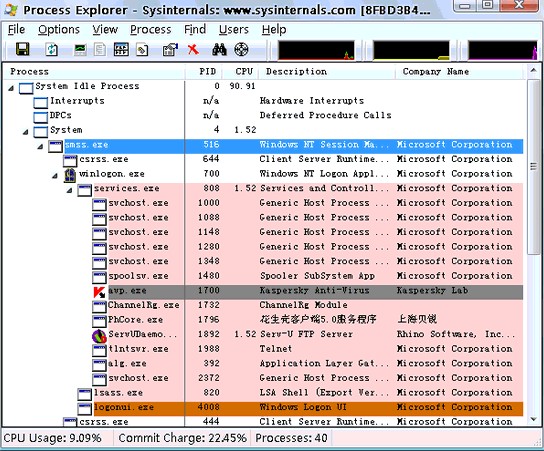
Task: Select the tlntsvr.exe Telnet row
Action: tap(308, 350)
